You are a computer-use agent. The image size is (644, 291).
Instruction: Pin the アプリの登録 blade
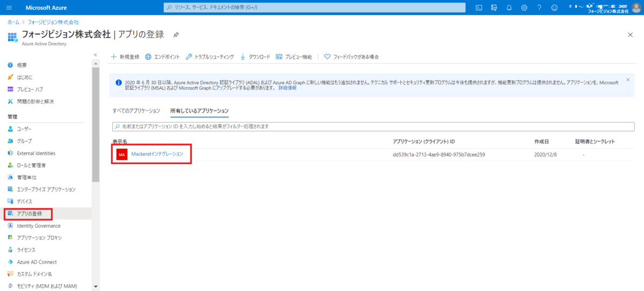176,34
